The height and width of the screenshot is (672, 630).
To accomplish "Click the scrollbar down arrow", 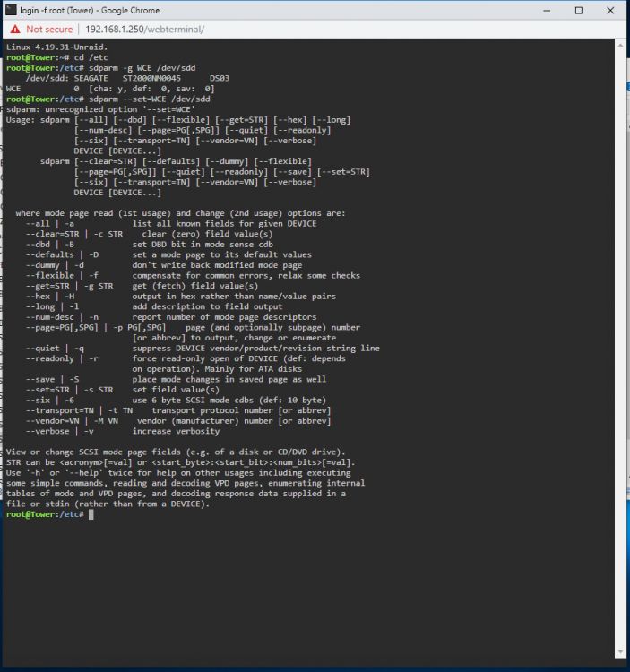I will click(620, 652).
